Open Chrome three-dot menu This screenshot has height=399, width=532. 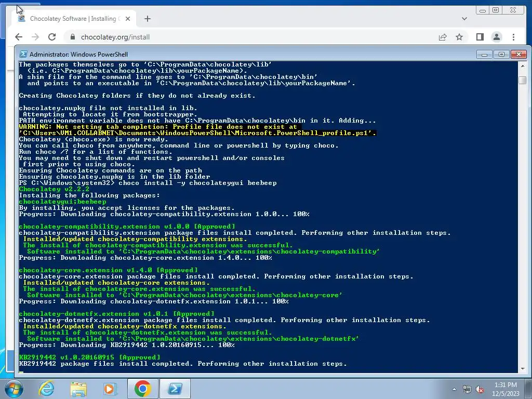click(x=513, y=37)
